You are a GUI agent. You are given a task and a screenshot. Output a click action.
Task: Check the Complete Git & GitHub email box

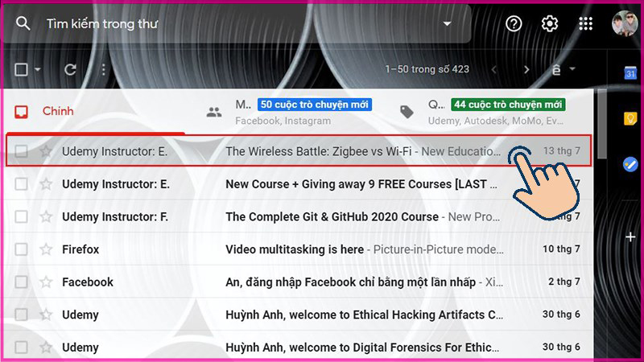(21, 216)
